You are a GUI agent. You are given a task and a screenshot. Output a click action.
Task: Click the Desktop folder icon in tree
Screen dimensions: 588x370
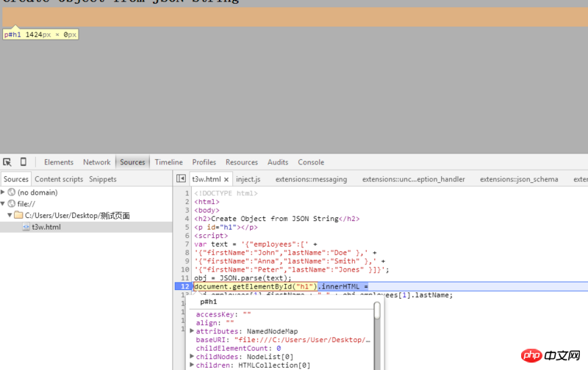(18, 215)
